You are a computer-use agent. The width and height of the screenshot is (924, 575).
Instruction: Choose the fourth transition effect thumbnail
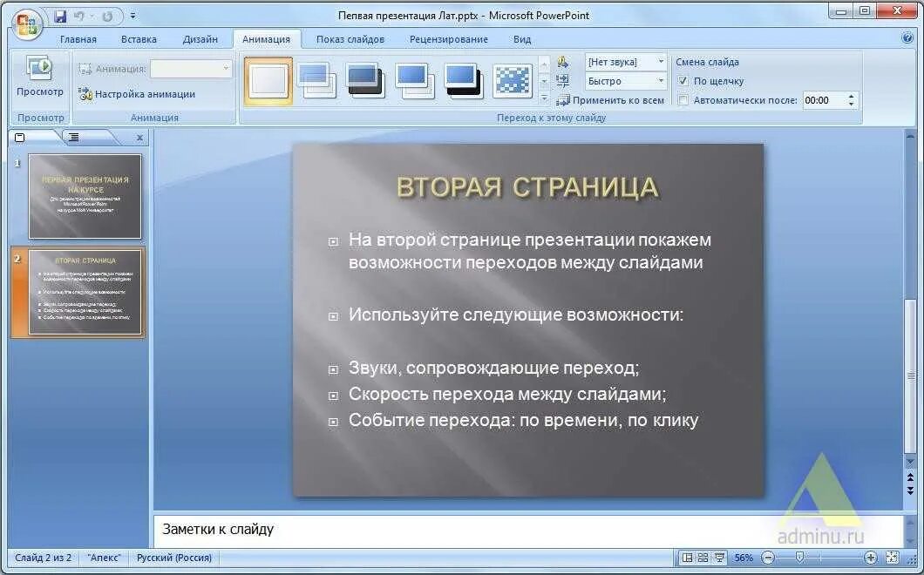coord(415,81)
